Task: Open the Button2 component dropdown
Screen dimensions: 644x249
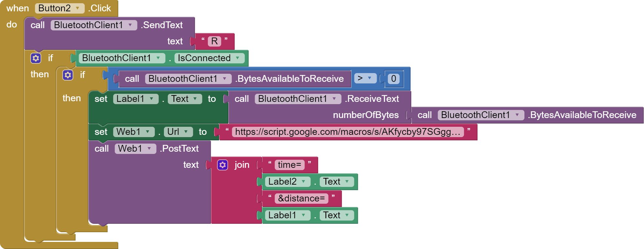Action: point(59,8)
